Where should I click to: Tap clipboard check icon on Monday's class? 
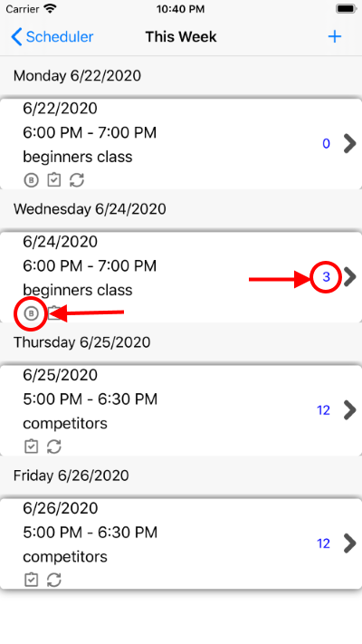(53, 180)
